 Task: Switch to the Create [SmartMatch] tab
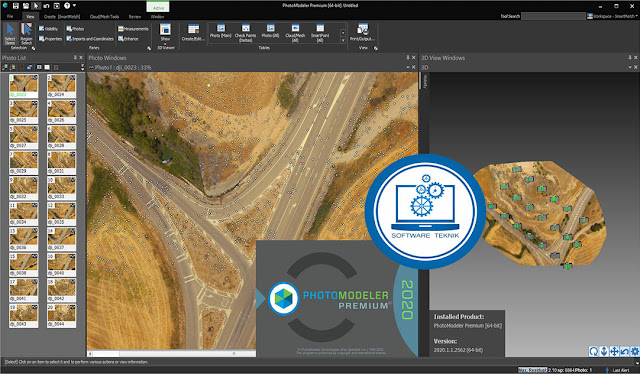[x=62, y=17]
